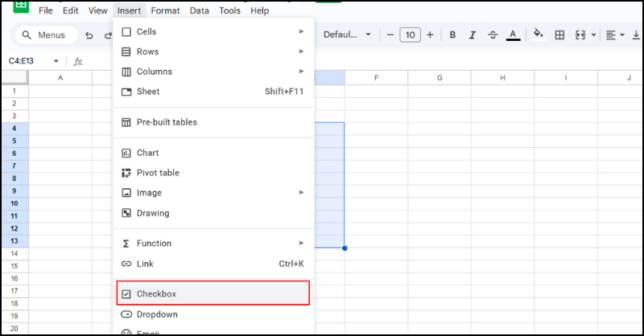Close the open Insert menu
The image size is (644, 336).
pyautogui.click(x=130, y=10)
